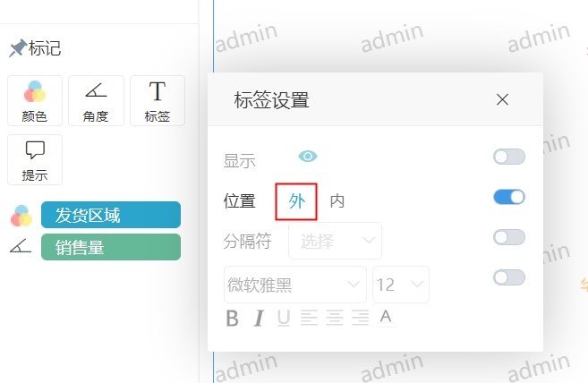Viewport: 588px width, 383px height.
Task: Click the pushpin icon beside 标记
Action: [18, 48]
